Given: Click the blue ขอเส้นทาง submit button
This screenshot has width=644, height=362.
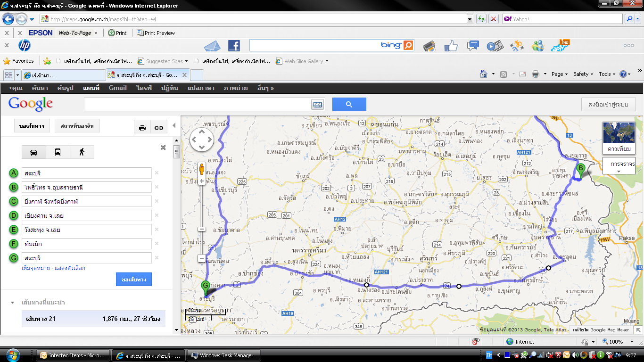Looking at the screenshot, I should 134,280.
